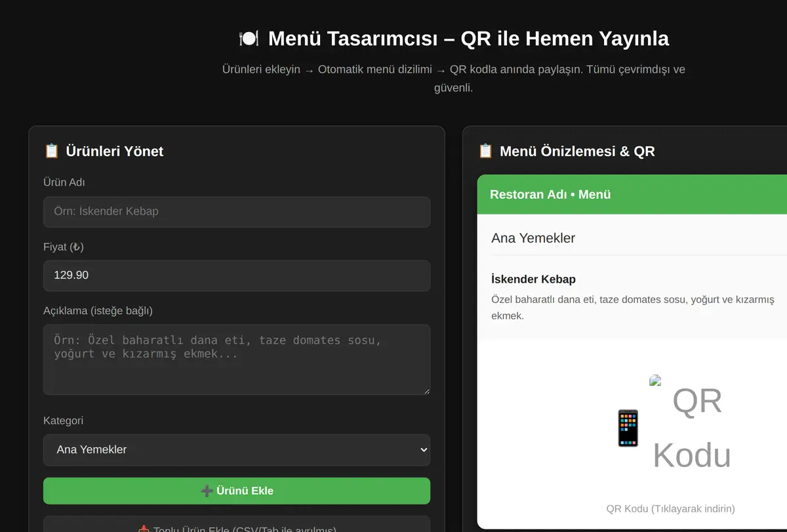Click the Açıklama description textarea
This screenshot has width=787, height=532.
(x=237, y=359)
